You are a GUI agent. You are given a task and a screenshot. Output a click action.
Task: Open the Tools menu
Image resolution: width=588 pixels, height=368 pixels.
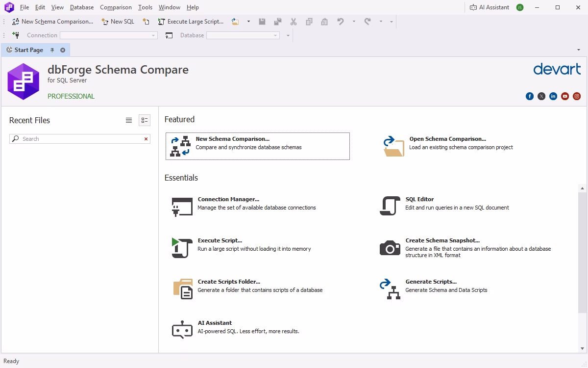(145, 7)
